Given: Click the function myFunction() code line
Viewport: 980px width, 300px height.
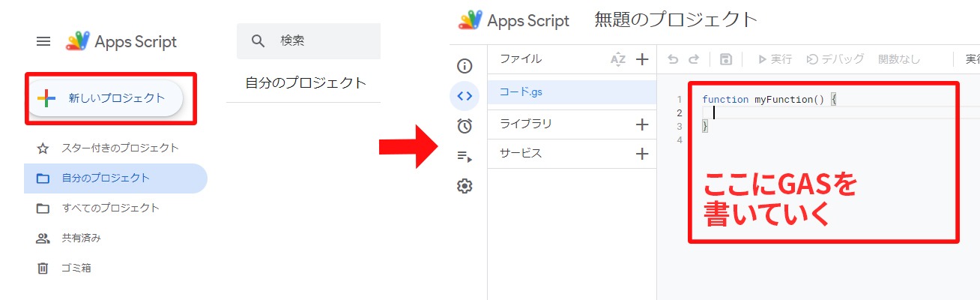Looking at the screenshot, I should point(769,99).
